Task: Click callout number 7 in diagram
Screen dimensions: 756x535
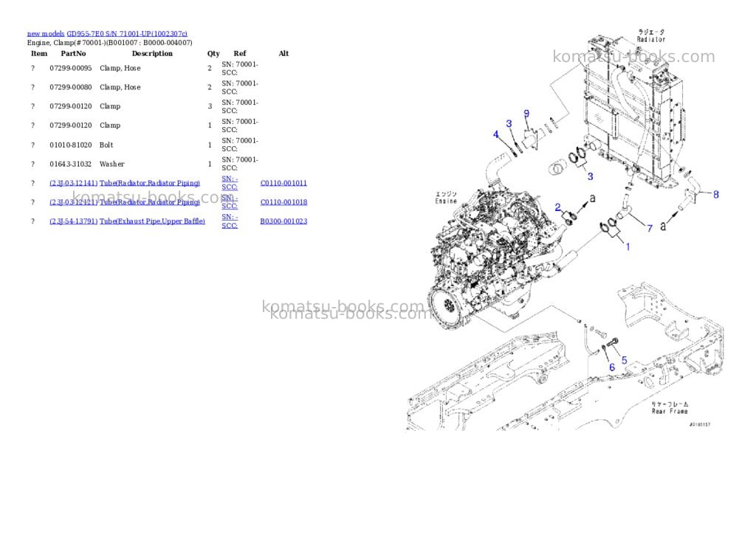Action: click(x=650, y=228)
